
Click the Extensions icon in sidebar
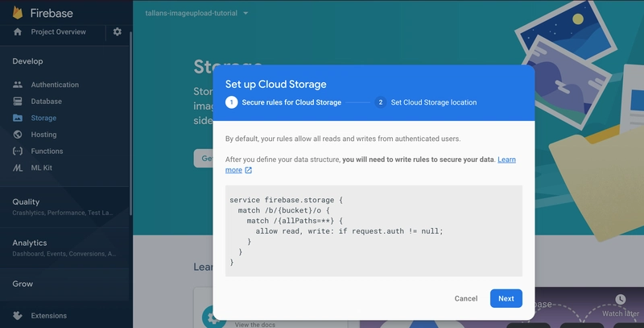pyautogui.click(x=18, y=316)
